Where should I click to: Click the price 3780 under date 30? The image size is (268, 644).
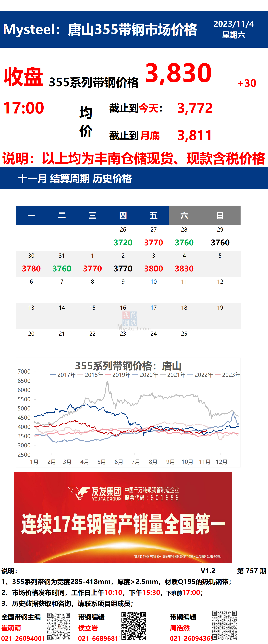coord(31,268)
